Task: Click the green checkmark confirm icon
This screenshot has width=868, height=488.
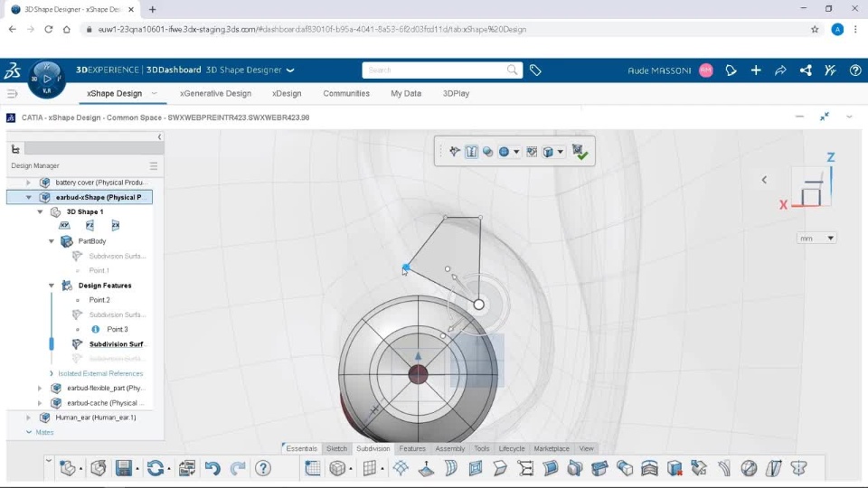Action: click(x=580, y=153)
